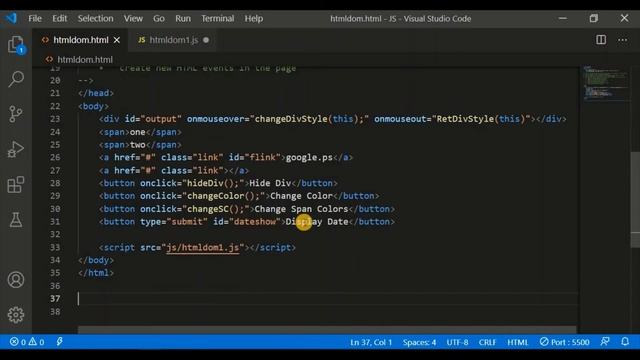Place the cursor on empty line 38

327,311
